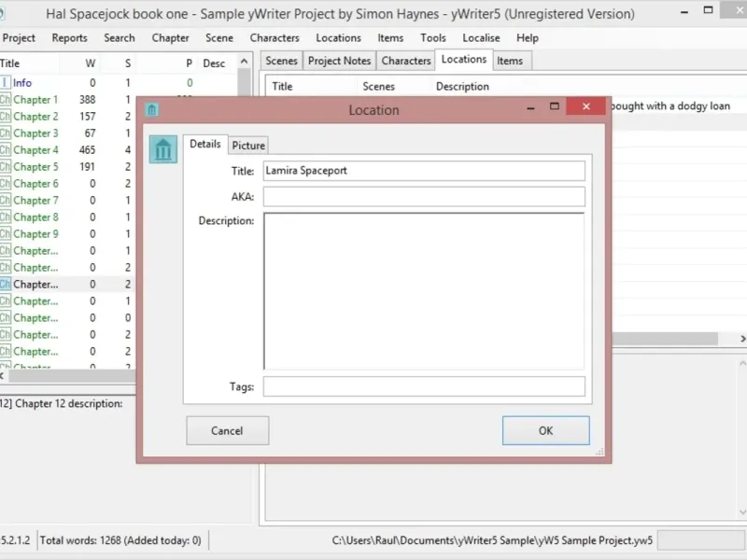Click the Chapter 8 row icon
The image size is (747, 560).
tap(5, 217)
